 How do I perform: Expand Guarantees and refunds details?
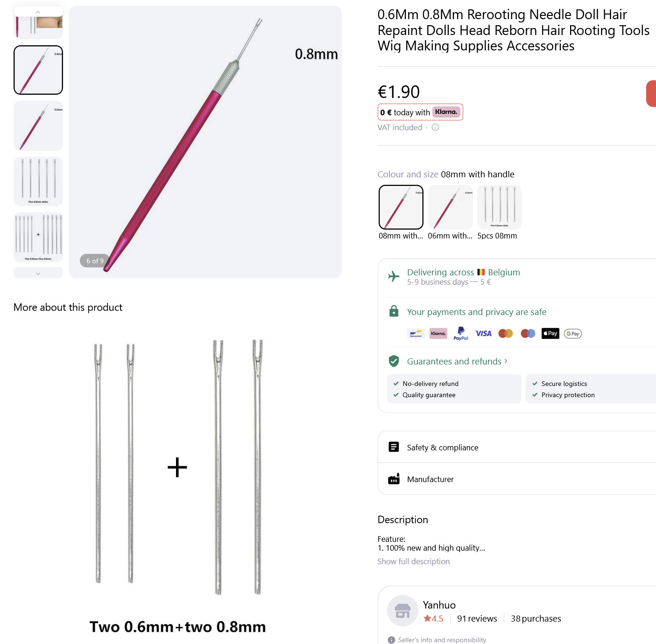click(457, 361)
